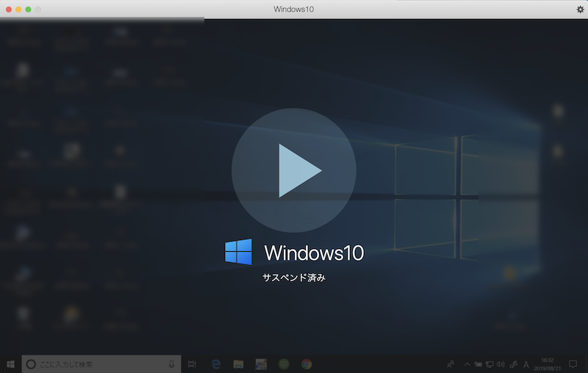Viewport: 588px width, 373px height.
Task: Click the speaker volume tray icon
Action: point(501,363)
